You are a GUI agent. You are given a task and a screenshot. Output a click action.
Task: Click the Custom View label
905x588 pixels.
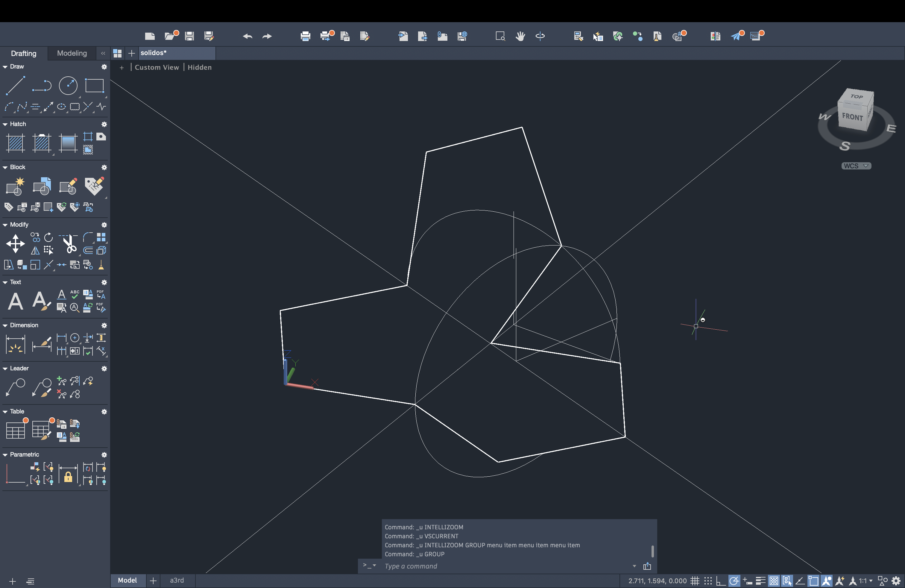(x=157, y=67)
